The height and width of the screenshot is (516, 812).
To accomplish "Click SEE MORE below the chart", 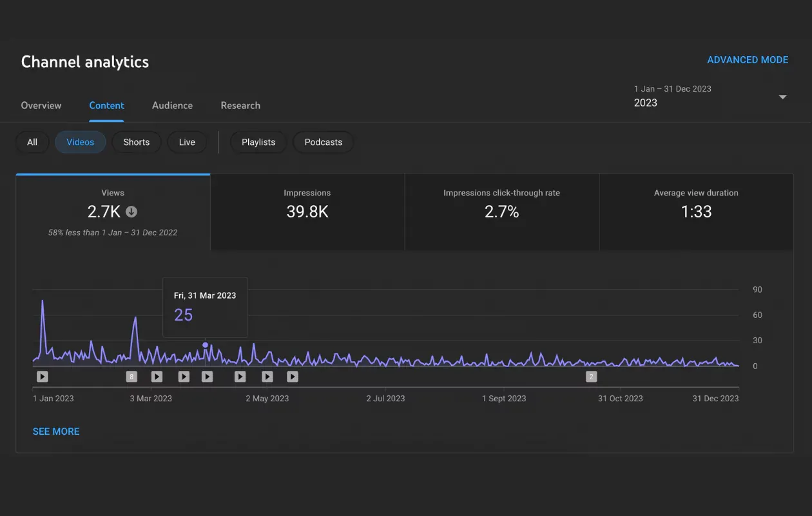I will [56, 432].
